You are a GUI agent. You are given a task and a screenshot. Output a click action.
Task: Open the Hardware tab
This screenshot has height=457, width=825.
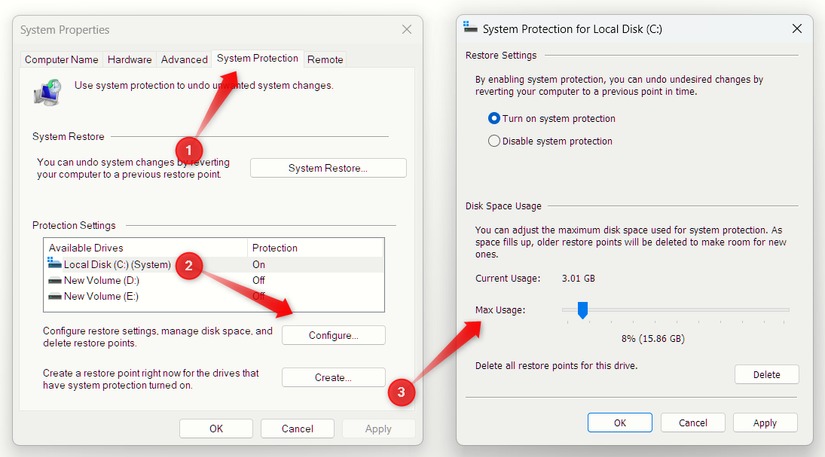click(x=130, y=60)
